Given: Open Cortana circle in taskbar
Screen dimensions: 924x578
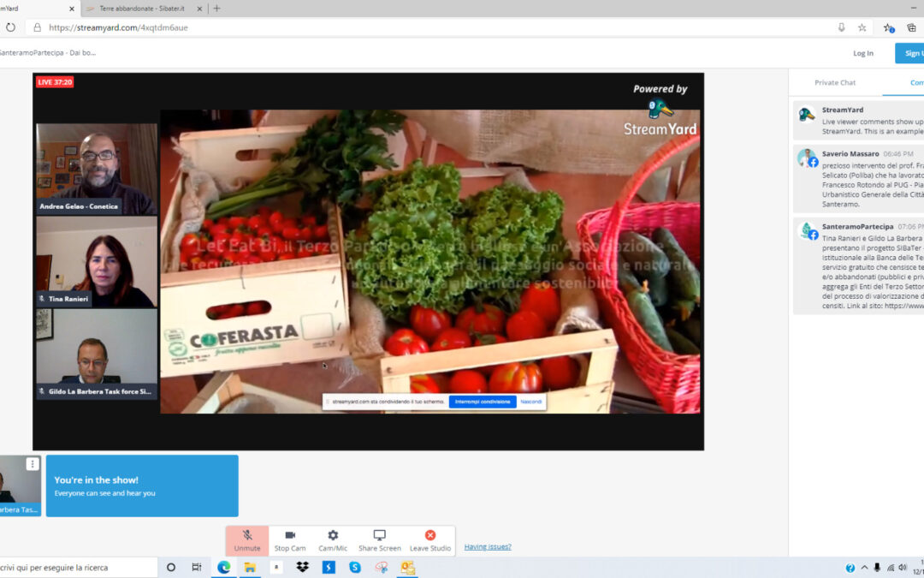Looking at the screenshot, I should (171, 568).
